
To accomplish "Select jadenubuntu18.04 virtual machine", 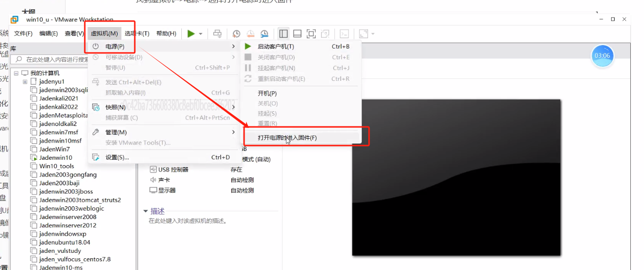I will [65, 242].
